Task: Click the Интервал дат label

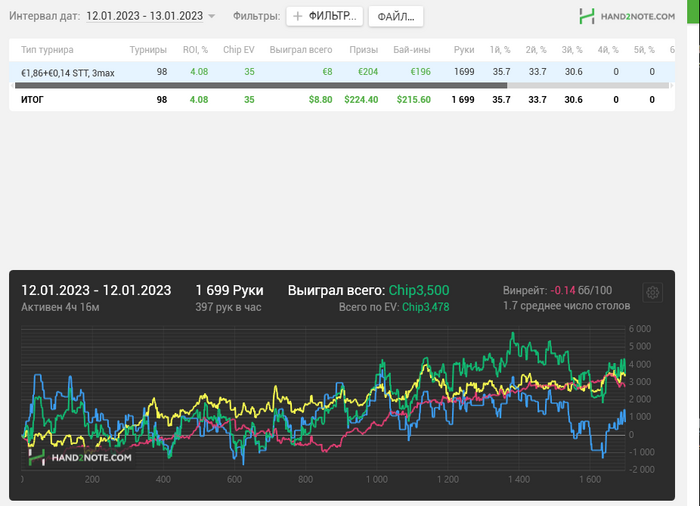Action: pos(45,16)
